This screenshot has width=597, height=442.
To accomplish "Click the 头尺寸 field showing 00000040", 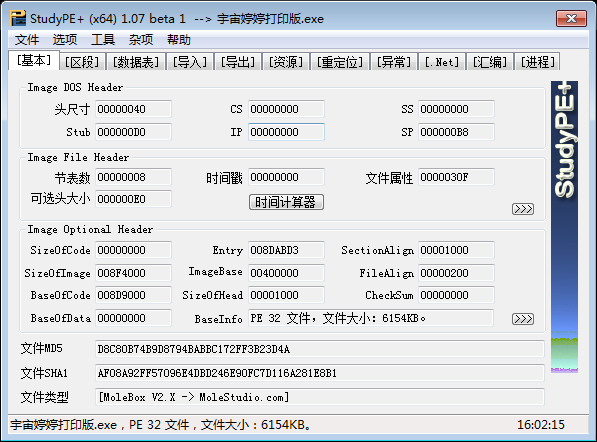I will 133,109.
